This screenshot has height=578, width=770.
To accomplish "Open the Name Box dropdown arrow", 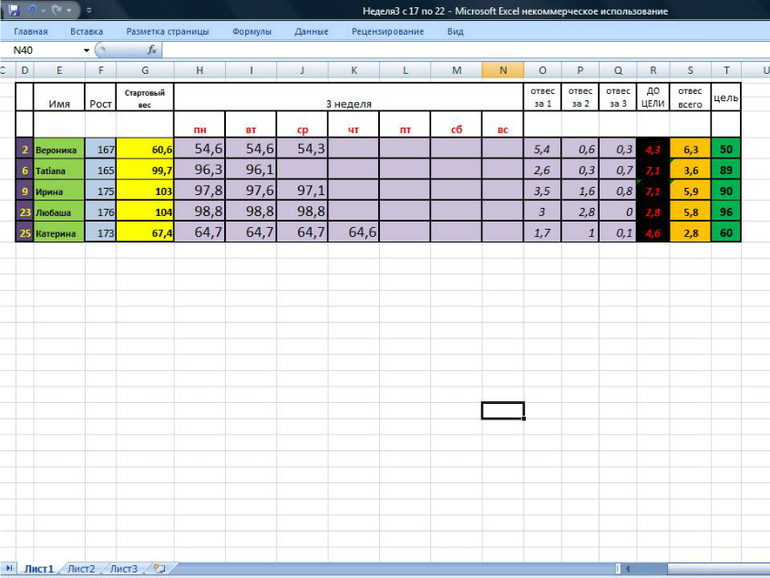I will coord(87,49).
